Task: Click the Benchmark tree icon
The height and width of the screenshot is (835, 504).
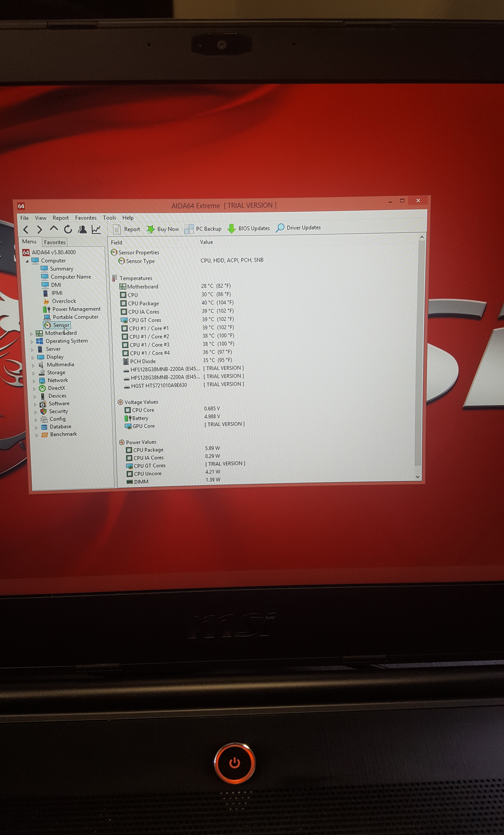Action: 44,435
